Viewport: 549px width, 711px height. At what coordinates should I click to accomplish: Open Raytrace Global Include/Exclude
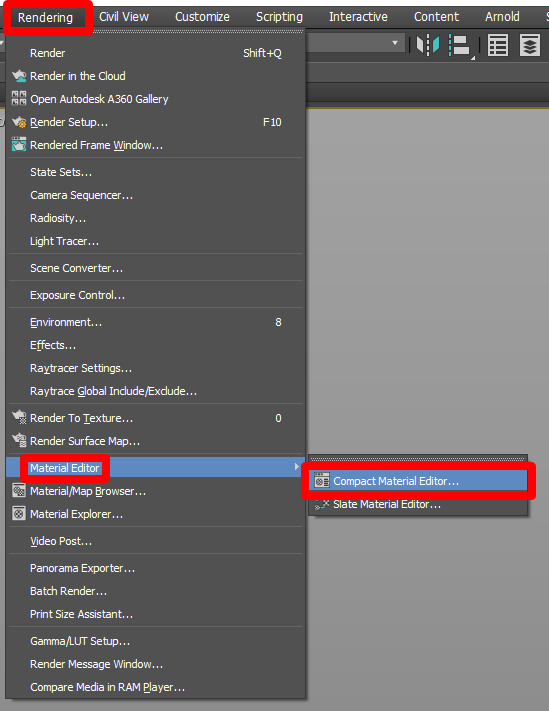(x=155, y=391)
